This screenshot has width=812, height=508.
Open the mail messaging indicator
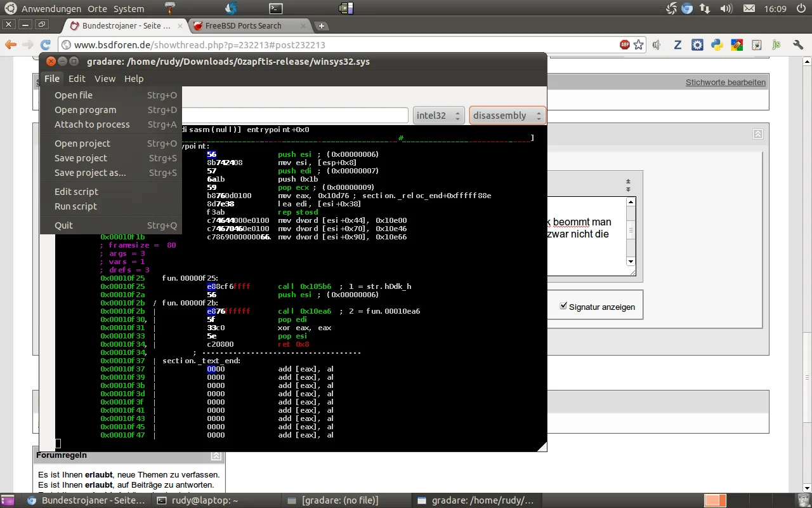pyautogui.click(x=749, y=8)
